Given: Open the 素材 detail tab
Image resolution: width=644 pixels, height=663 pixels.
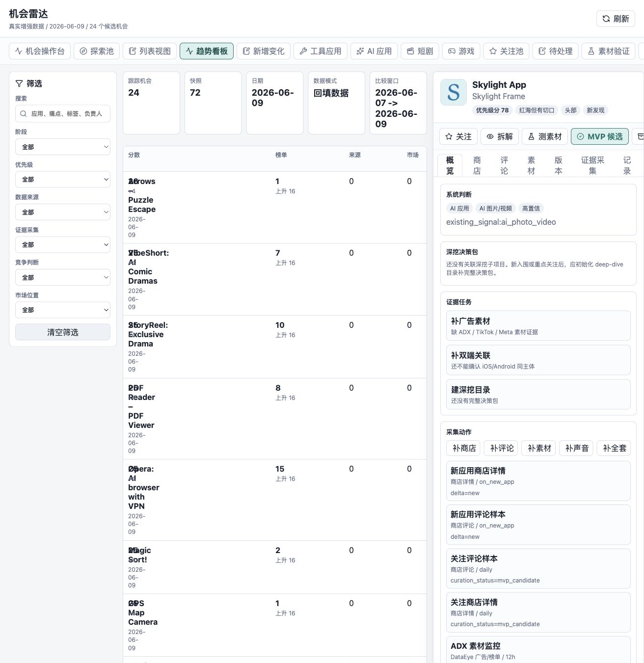Looking at the screenshot, I should pyautogui.click(x=531, y=165).
